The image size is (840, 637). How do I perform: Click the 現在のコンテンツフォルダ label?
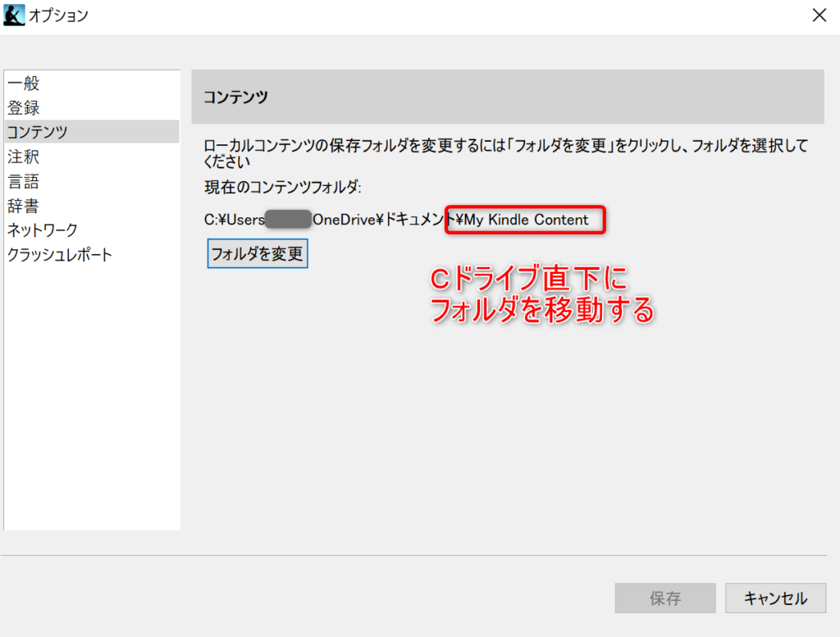coord(283,187)
